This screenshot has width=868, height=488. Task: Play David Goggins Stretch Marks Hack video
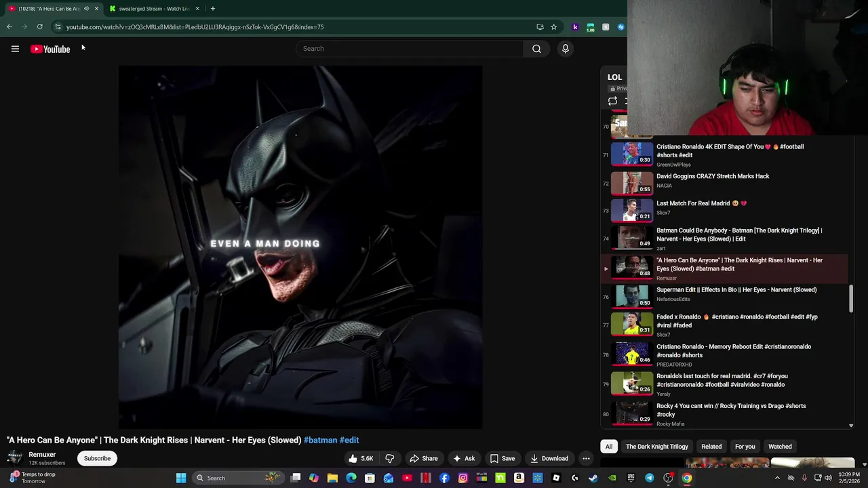coord(726,183)
